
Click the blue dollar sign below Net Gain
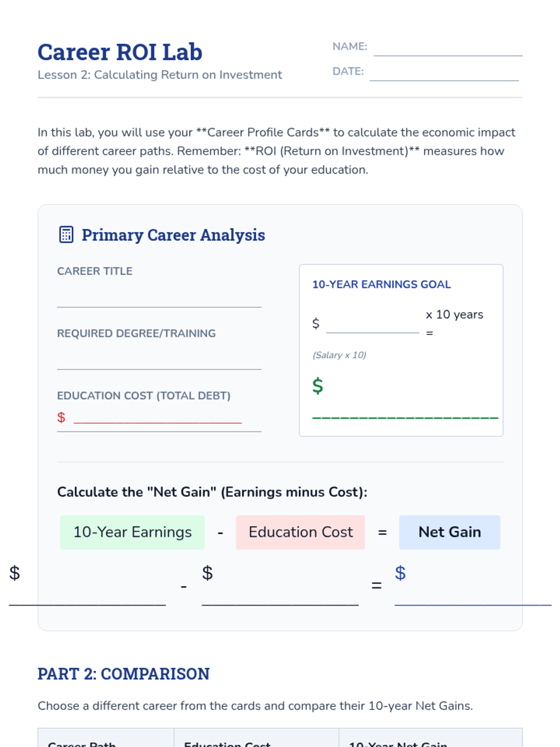pos(400,573)
